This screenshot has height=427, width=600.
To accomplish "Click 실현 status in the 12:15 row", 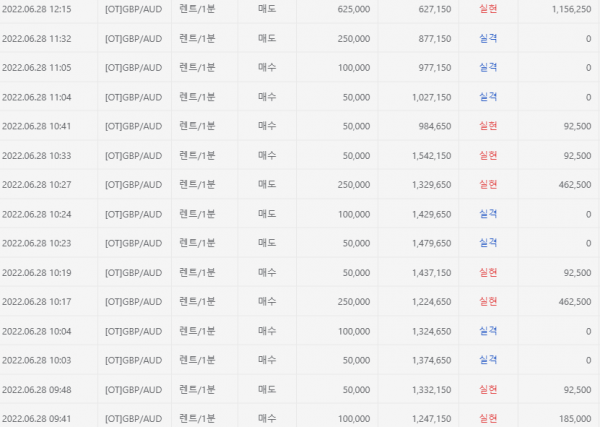I will 489,10.
